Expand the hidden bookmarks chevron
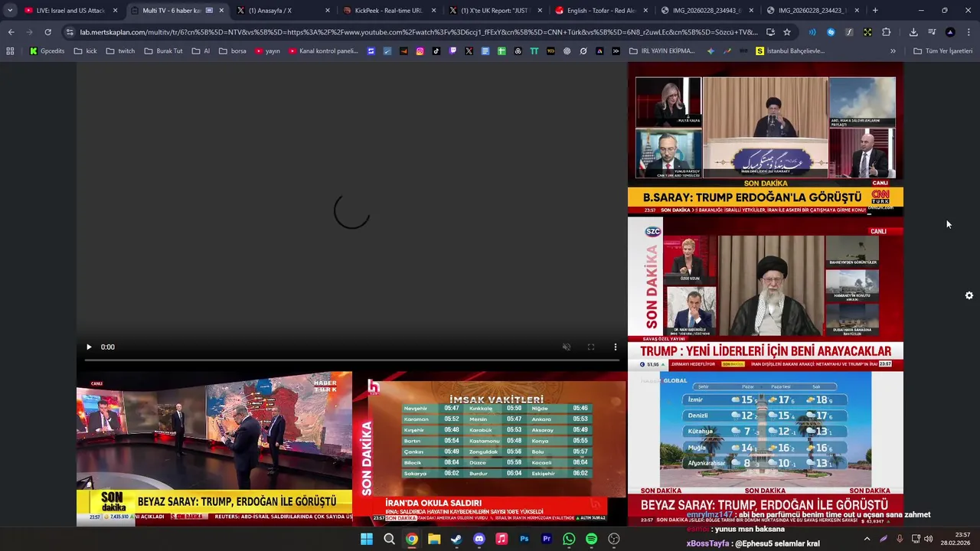 coord(893,51)
